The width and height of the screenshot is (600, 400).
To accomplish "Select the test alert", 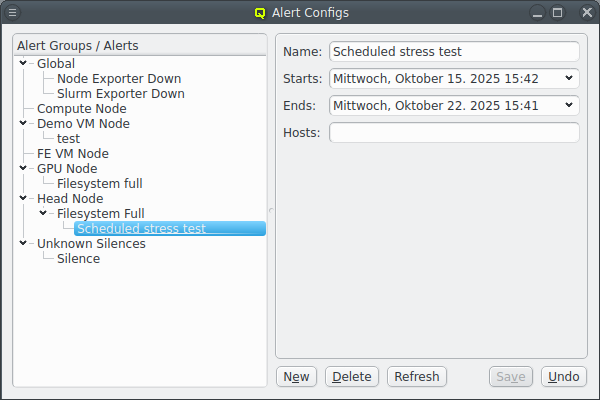I will coord(68,139).
